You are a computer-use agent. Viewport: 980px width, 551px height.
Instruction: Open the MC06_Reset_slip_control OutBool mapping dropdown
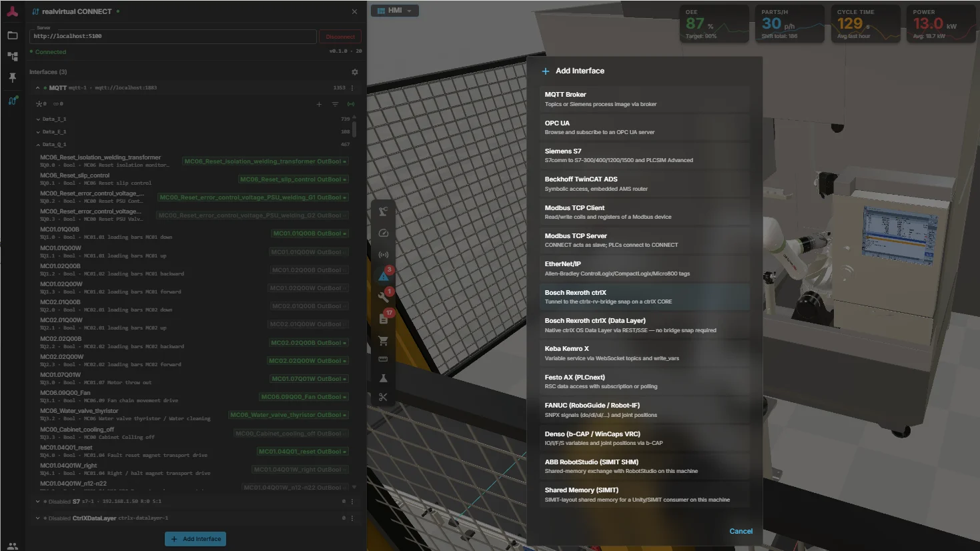(294, 179)
